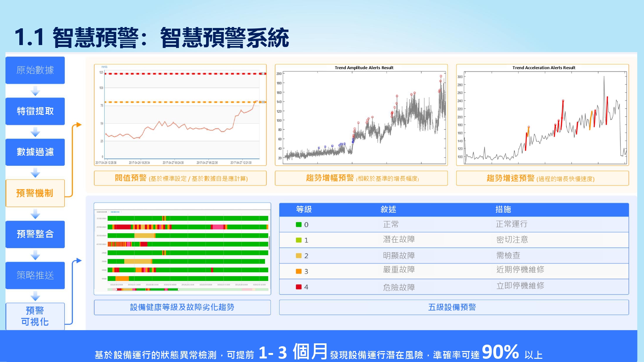Select the highlighted 預警機制 step
Viewport: 644px width, 362px height.
pyautogui.click(x=35, y=193)
